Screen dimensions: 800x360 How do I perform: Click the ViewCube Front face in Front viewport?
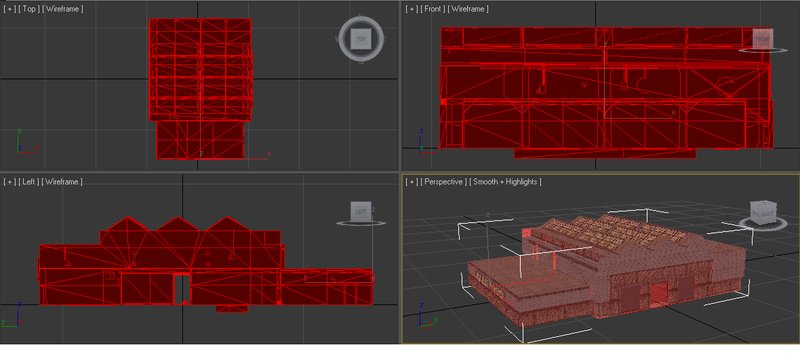763,38
